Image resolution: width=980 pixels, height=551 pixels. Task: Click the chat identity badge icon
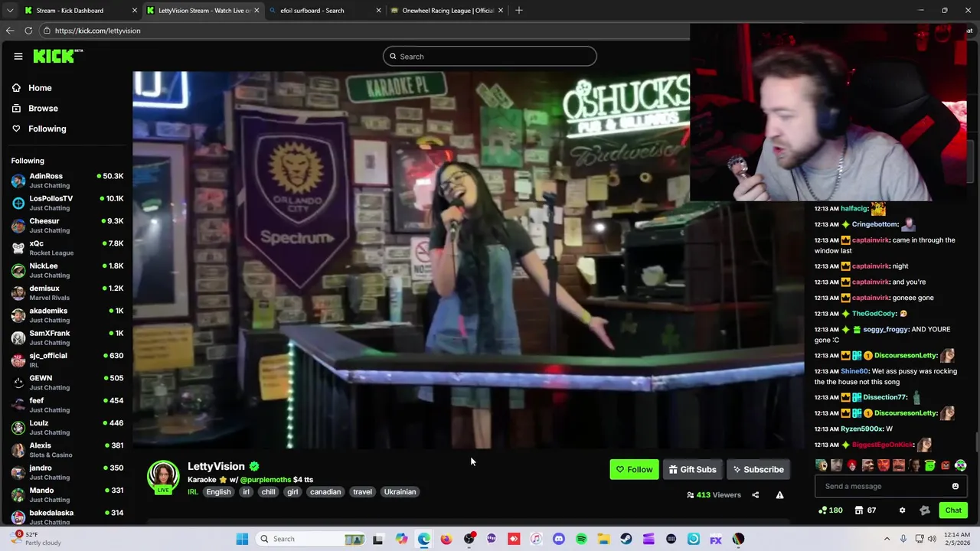(925, 510)
